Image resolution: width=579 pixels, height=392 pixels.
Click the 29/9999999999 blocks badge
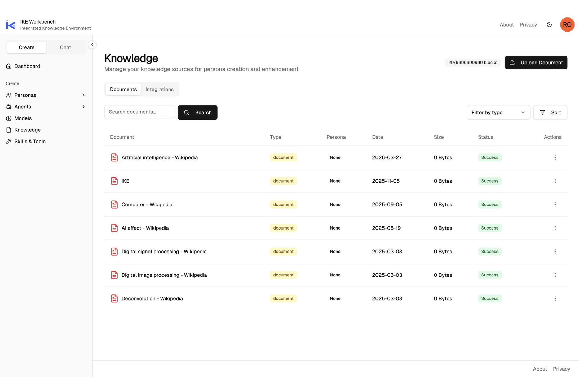click(x=473, y=63)
